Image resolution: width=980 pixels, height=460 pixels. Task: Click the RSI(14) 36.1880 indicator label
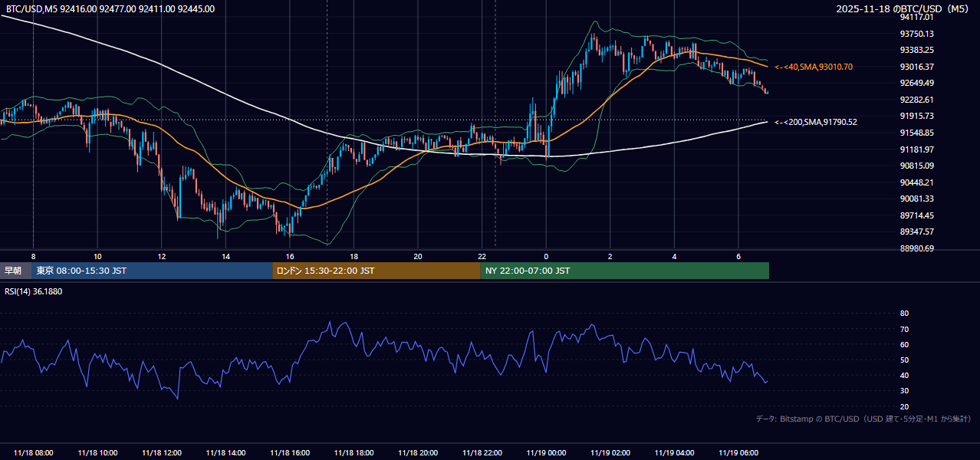tap(34, 291)
